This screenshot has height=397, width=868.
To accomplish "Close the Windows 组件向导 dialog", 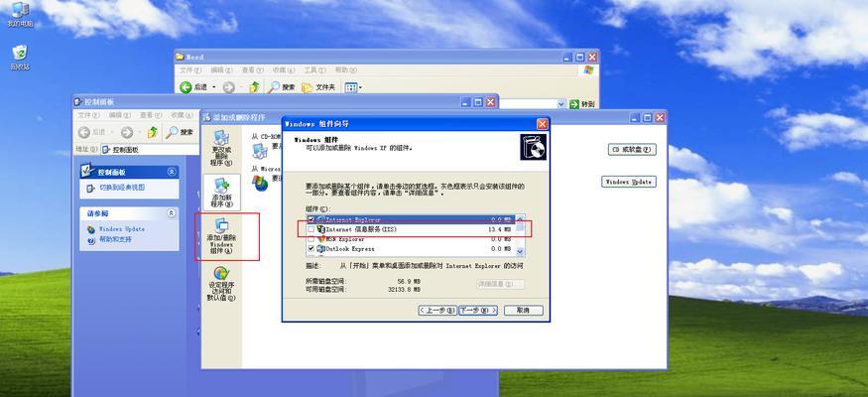I will point(542,124).
